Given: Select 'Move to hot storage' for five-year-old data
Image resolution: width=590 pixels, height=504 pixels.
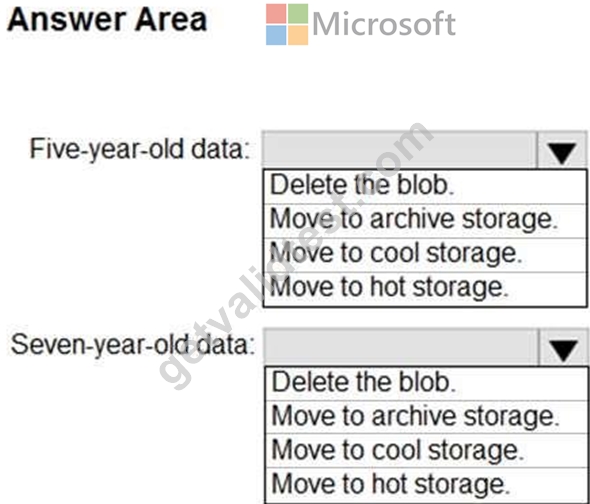Looking at the screenshot, I should [425, 289].
